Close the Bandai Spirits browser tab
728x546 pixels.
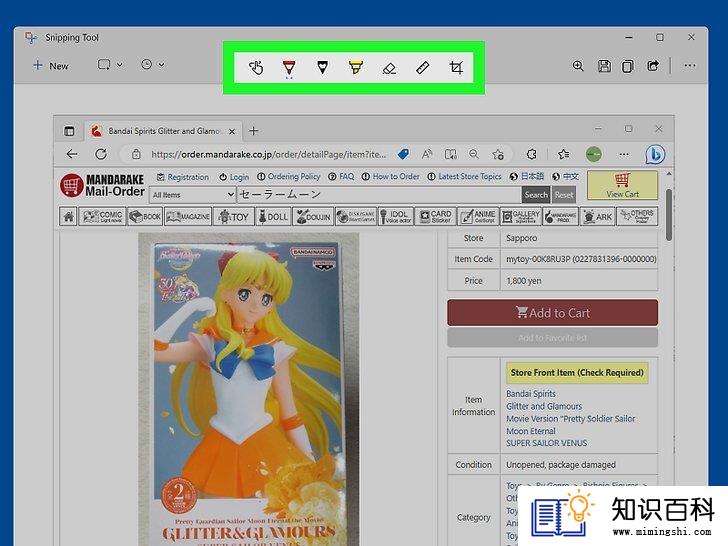[x=232, y=131]
